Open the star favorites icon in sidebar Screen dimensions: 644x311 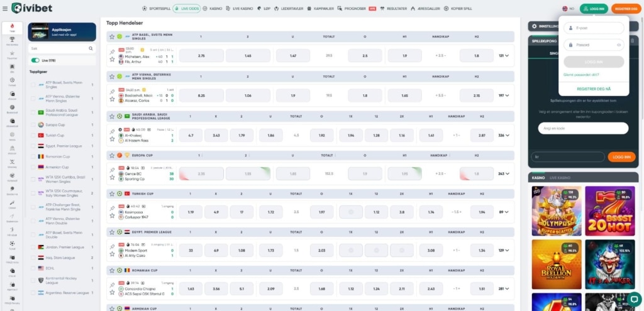tap(13, 55)
